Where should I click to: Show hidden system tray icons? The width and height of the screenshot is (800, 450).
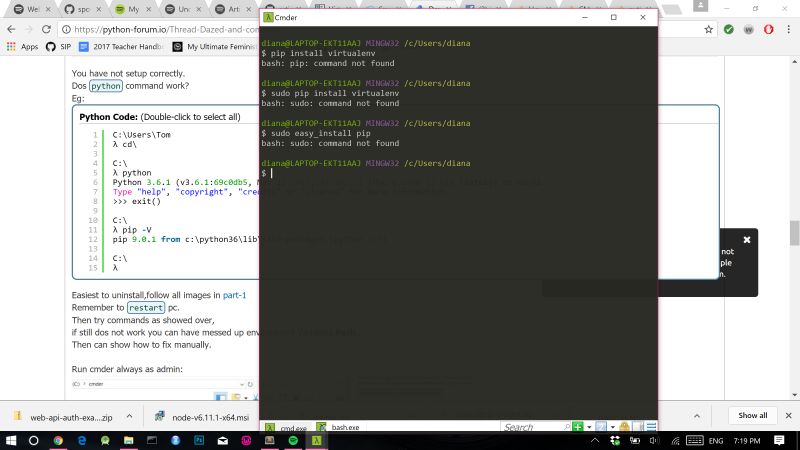(x=595, y=440)
